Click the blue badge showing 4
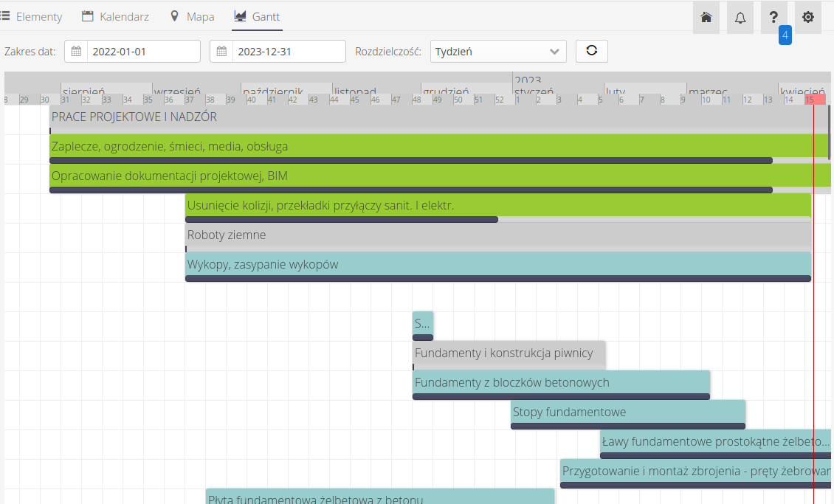 (785, 35)
